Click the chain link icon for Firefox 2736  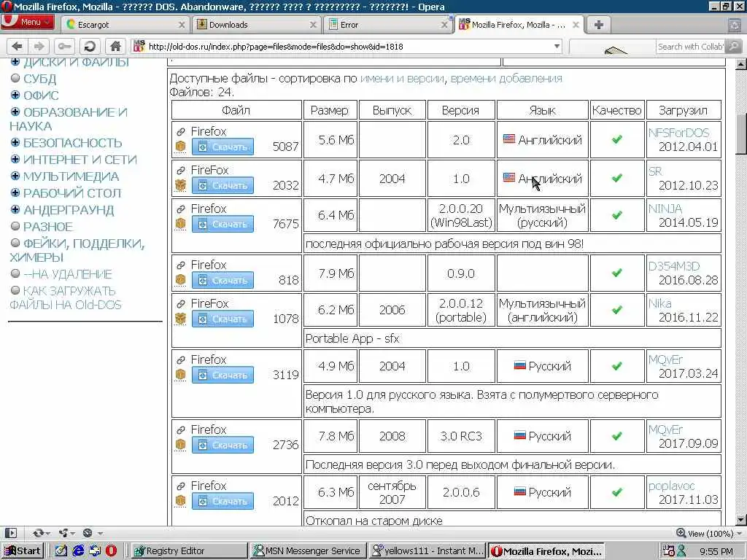click(181, 430)
